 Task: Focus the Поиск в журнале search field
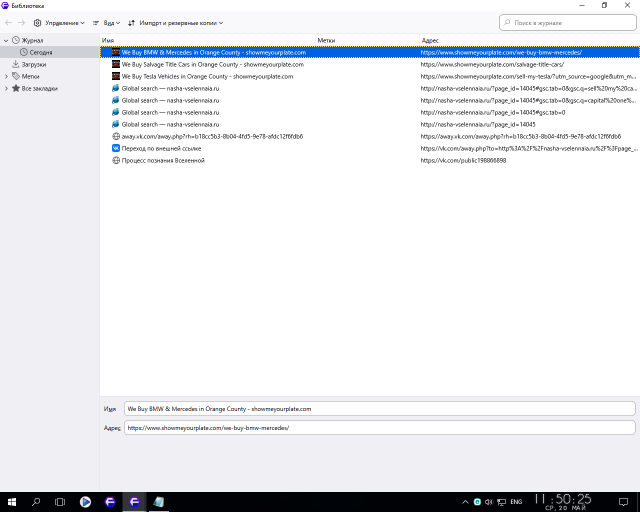567,22
